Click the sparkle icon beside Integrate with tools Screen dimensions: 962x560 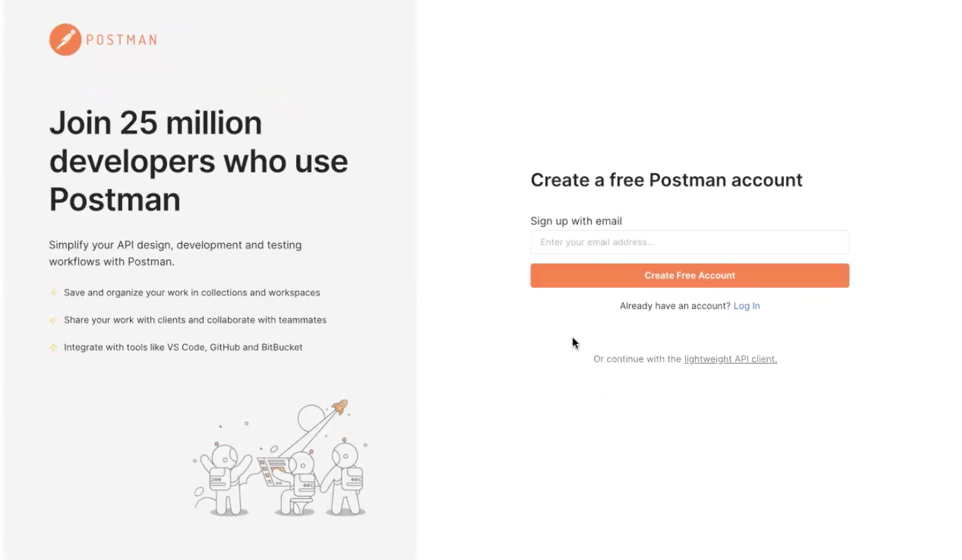pyautogui.click(x=53, y=347)
